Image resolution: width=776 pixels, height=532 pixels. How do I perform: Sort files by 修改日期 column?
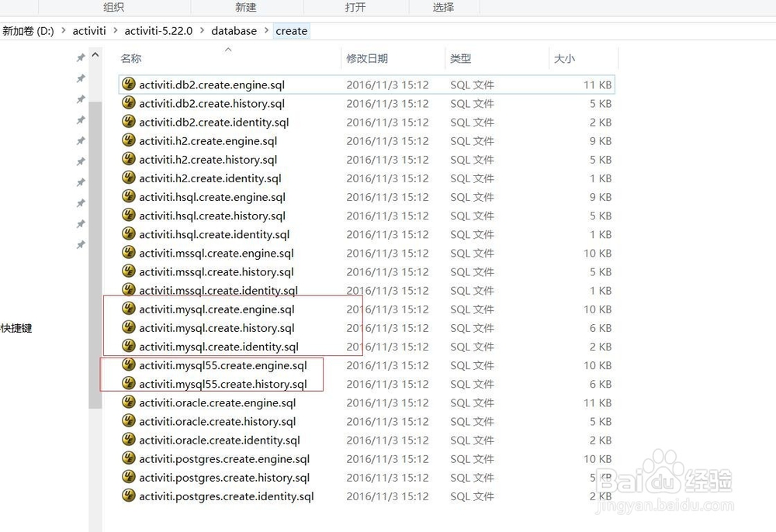(367, 58)
